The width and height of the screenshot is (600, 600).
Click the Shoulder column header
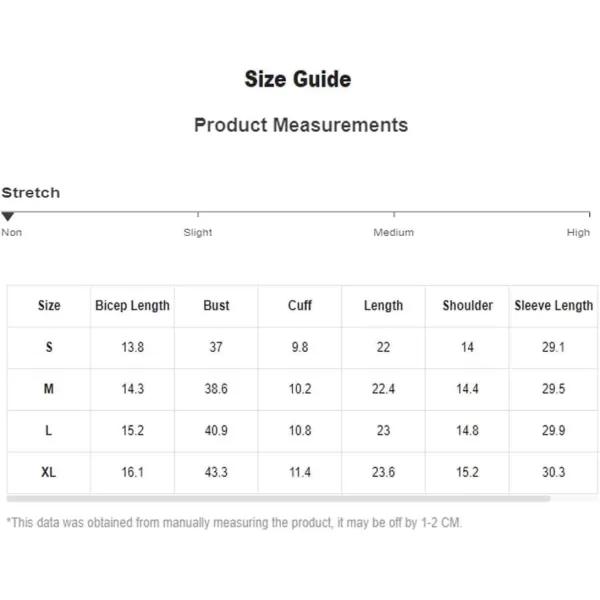pyautogui.click(x=468, y=305)
